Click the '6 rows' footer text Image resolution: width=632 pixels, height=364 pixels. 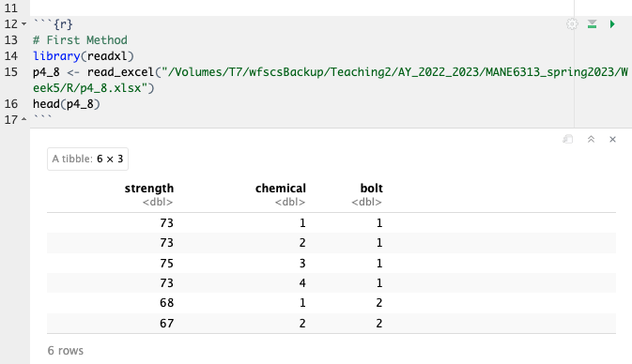[x=66, y=351]
